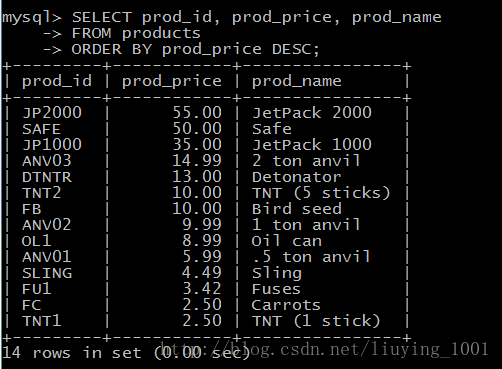The width and height of the screenshot is (502, 369).
Task: Click the prod_price column header
Action: click(x=172, y=81)
